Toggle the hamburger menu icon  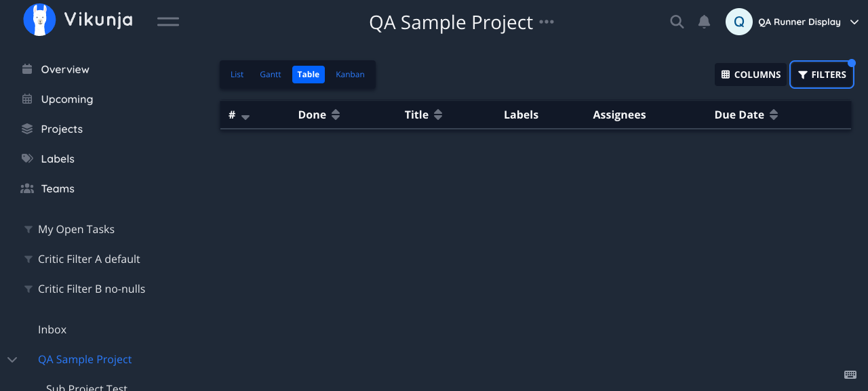[x=168, y=22]
